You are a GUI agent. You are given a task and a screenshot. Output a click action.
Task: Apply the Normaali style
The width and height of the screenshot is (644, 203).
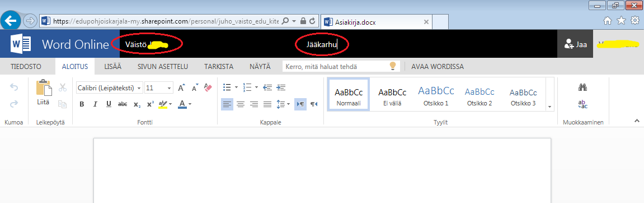pos(348,94)
